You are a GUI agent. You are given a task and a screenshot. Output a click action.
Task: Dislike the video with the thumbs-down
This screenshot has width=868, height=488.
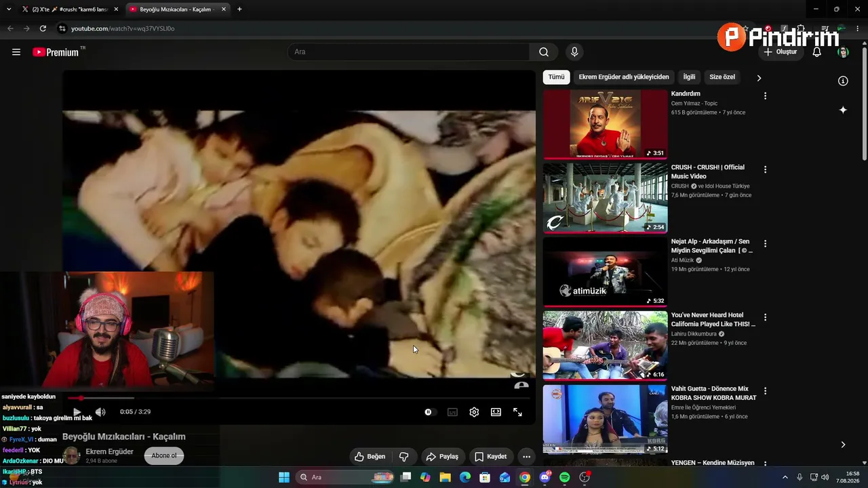403,457
